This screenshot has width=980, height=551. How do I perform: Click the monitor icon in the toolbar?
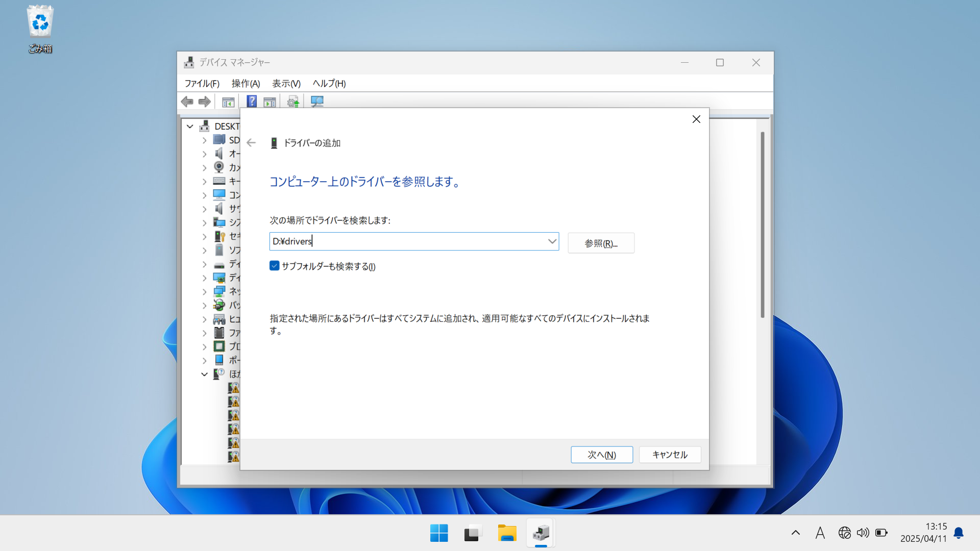tap(317, 102)
